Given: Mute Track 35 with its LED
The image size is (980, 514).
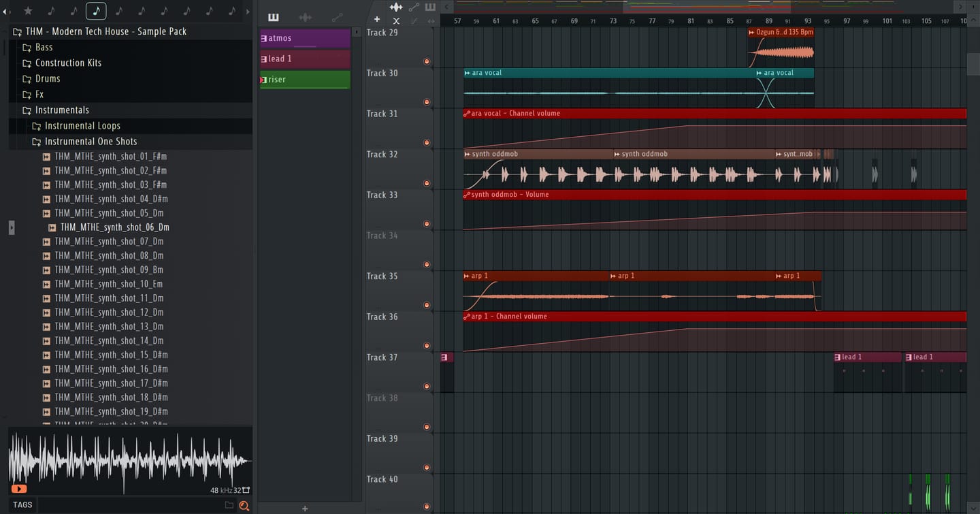Looking at the screenshot, I should click(427, 305).
